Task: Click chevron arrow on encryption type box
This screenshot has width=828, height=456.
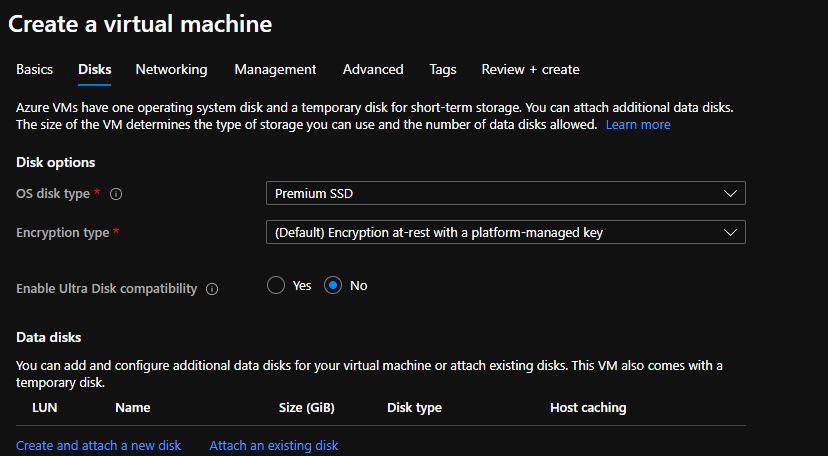Action: pos(730,233)
